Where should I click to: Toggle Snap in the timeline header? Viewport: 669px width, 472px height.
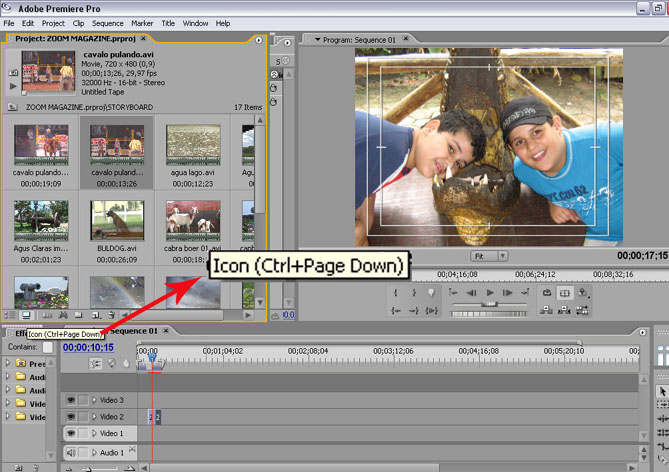[x=96, y=364]
